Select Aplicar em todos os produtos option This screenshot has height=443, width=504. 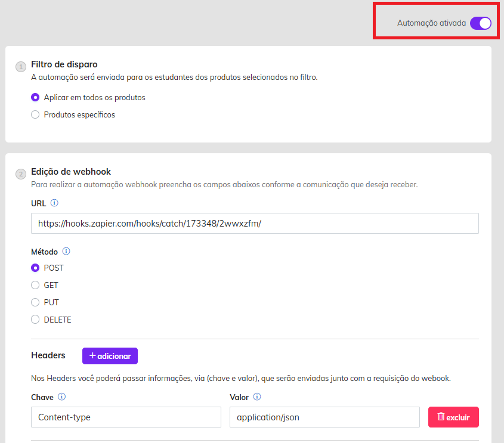35,97
